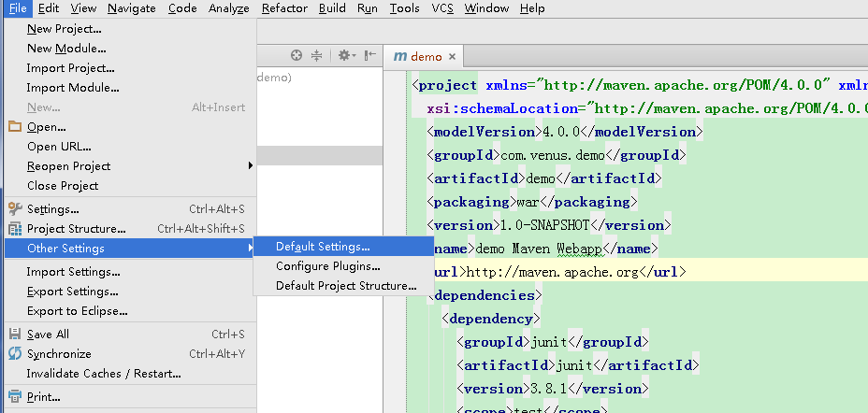Viewport: 868px width, 413px height.
Task: Click the packaging war line
Action: 532,202
